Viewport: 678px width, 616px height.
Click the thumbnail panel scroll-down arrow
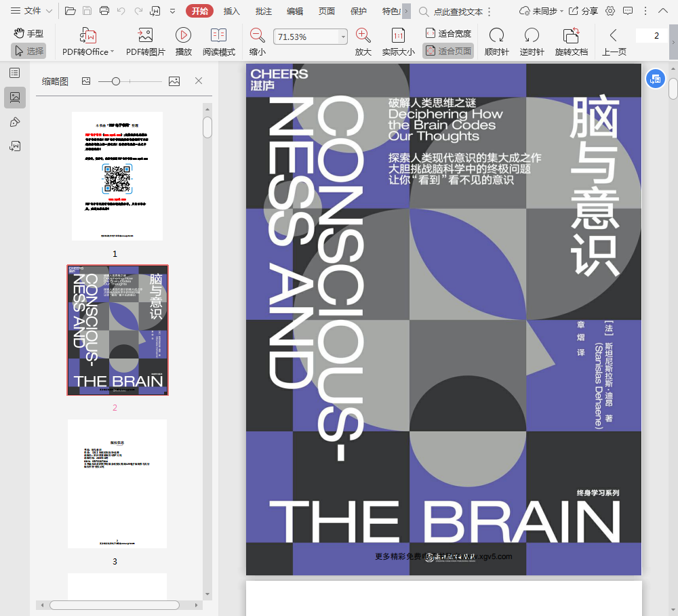[207, 594]
